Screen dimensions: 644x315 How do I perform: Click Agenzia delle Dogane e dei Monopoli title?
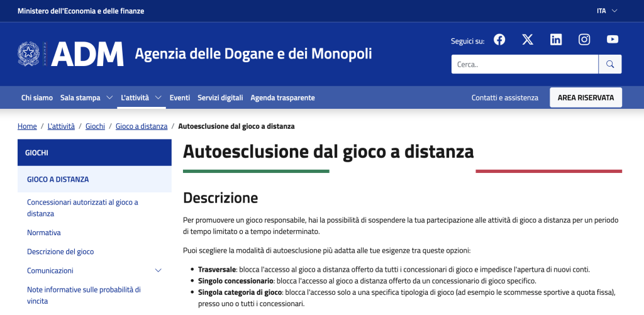tap(253, 54)
